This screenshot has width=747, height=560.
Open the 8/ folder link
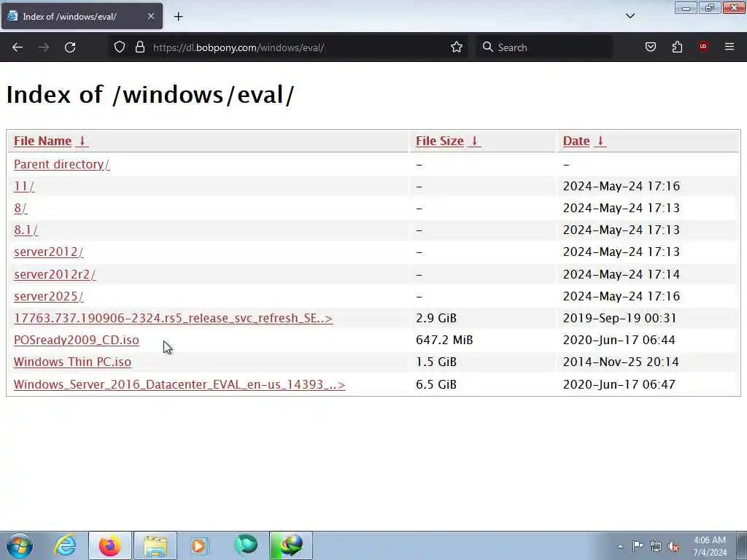(x=20, y=208)
